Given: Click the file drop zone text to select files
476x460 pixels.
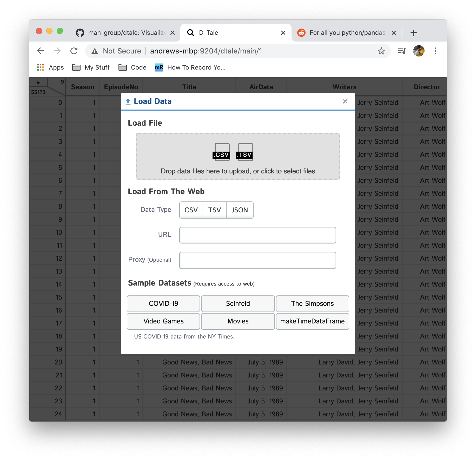Looking at the screenshot, I should coord(238,171).
